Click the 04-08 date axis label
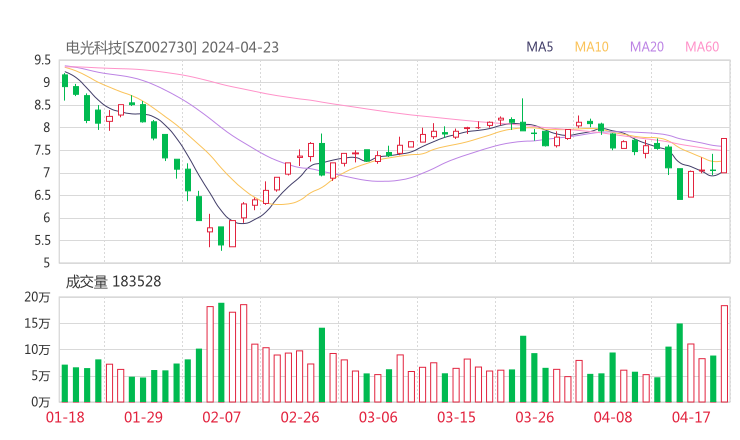 point(613,417)
